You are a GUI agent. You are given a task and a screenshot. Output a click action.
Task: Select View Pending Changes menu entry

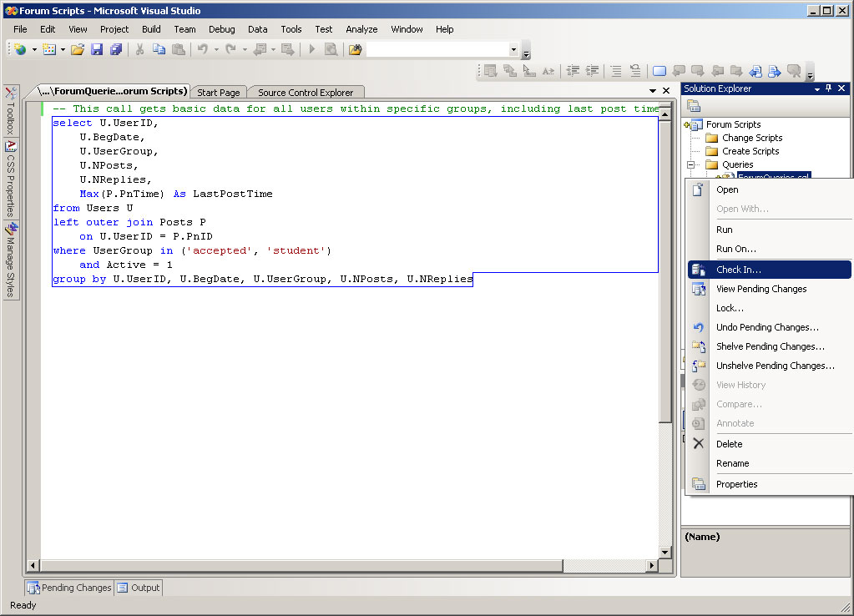[x=770, y=289]
